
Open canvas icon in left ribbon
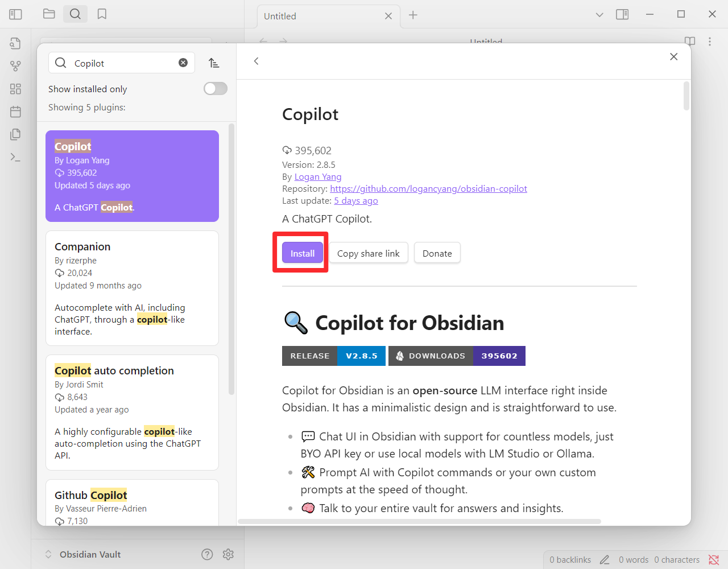click(x=15, y=89)
